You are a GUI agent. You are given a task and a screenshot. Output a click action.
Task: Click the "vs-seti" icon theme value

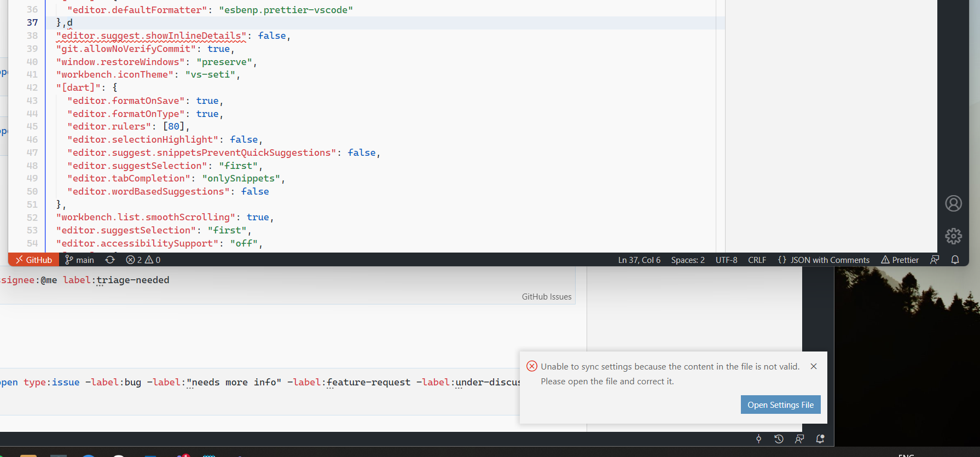coord(210,74)
